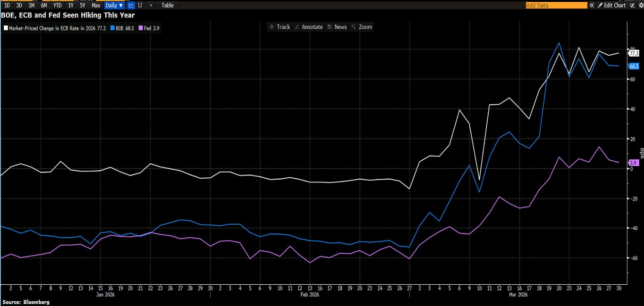
Task: Choose the 1Y range
Action: [x=71, y=5]
